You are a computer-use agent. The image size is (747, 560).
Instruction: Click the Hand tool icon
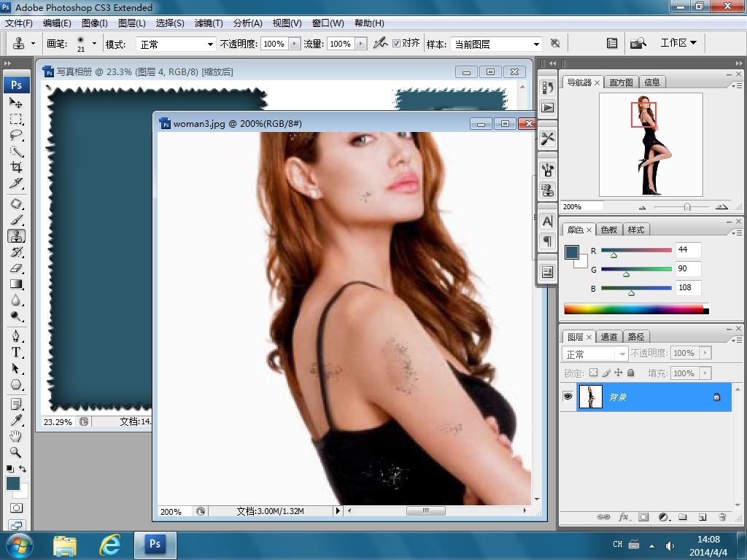16,436
